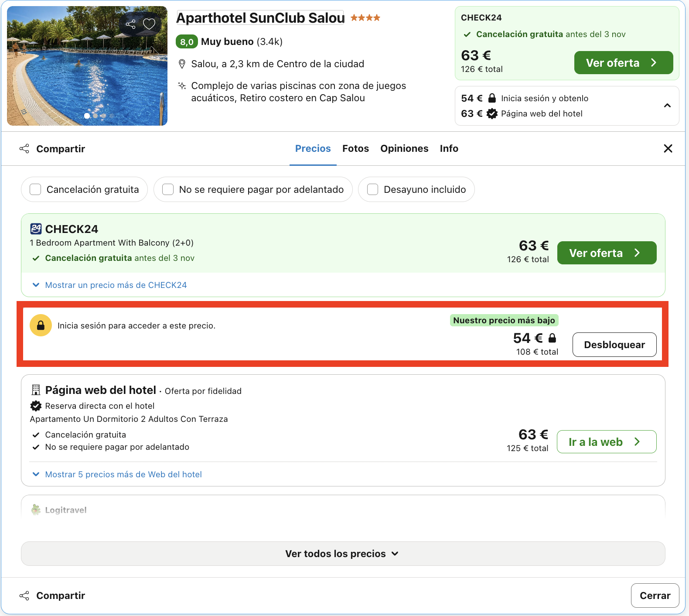This screenshot has width=689, height=616.
Task: Click Ir a la web button
Action: (607, 442)
